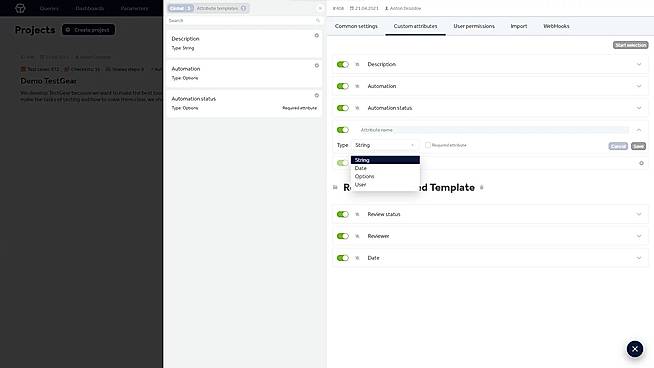Check the Required attribute checkbox
Image resolution: width=654 pixels, height=368 pixels.
click(x=428, y=145)
